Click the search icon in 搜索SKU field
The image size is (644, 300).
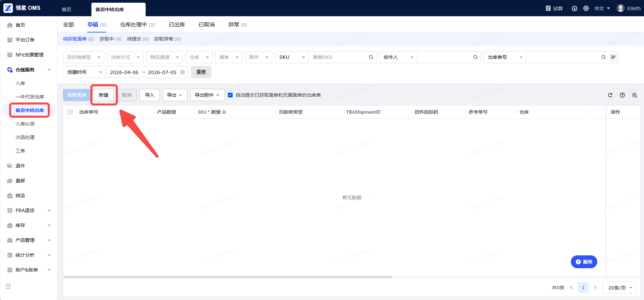(371, 57)
